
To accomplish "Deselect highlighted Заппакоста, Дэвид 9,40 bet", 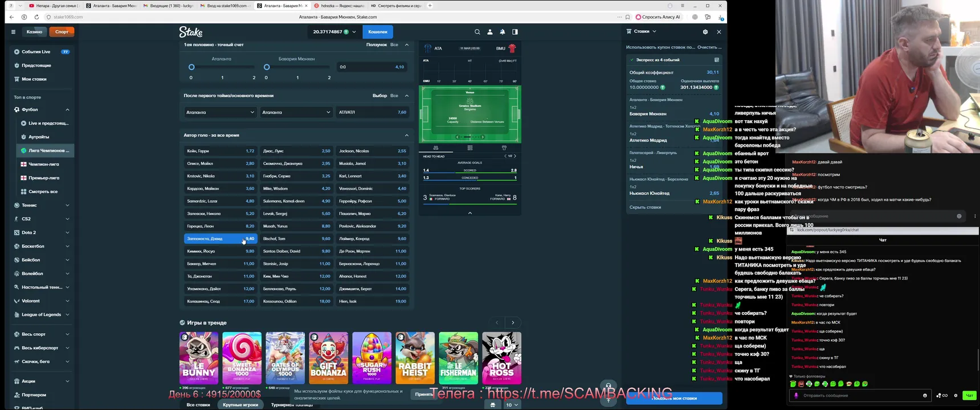I will pos(220,239).
